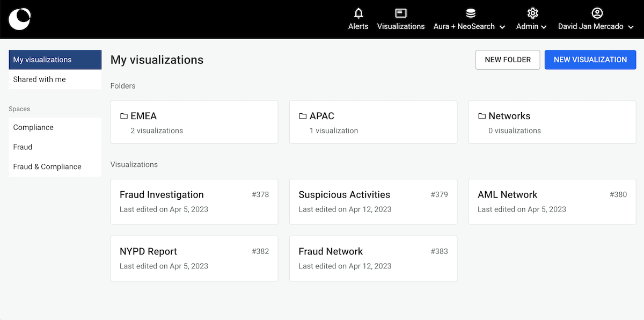Click the EMEA folder icon
This screenshot has height=320, width=644.
[124, 116]
